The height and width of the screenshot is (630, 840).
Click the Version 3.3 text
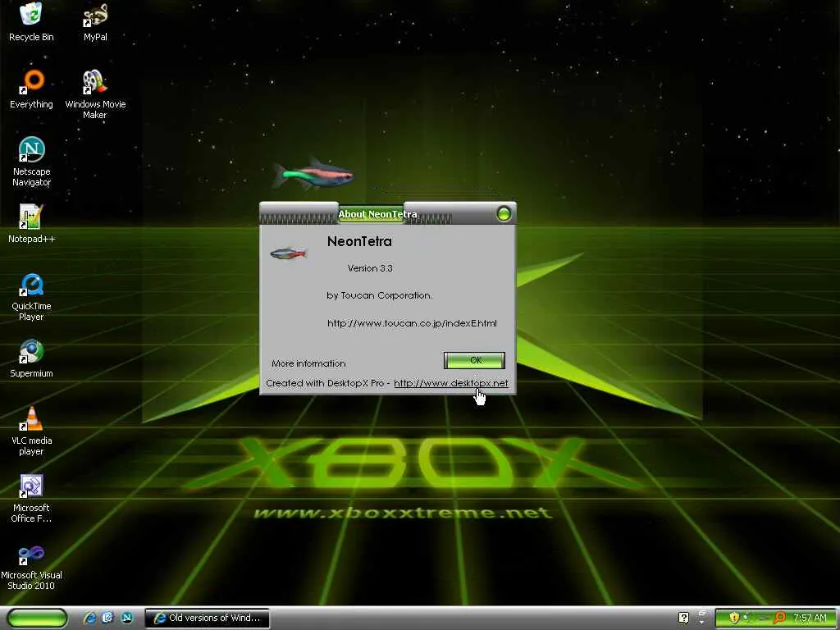[x=370, y=268]
